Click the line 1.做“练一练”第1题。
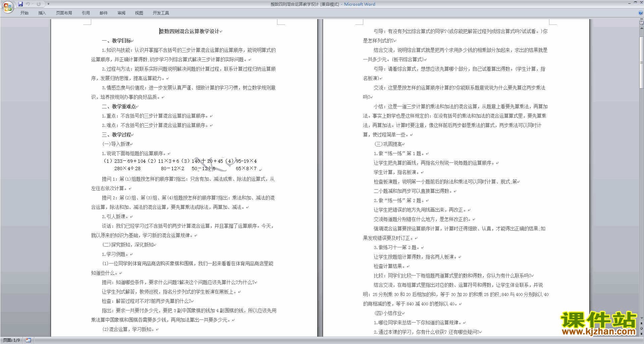644x344 pixels. tap(400, 153)
